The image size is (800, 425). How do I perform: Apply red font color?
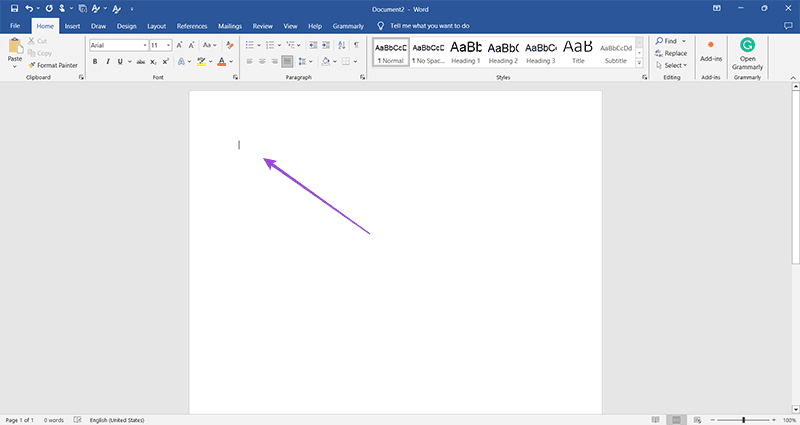[x=221, y=62]
